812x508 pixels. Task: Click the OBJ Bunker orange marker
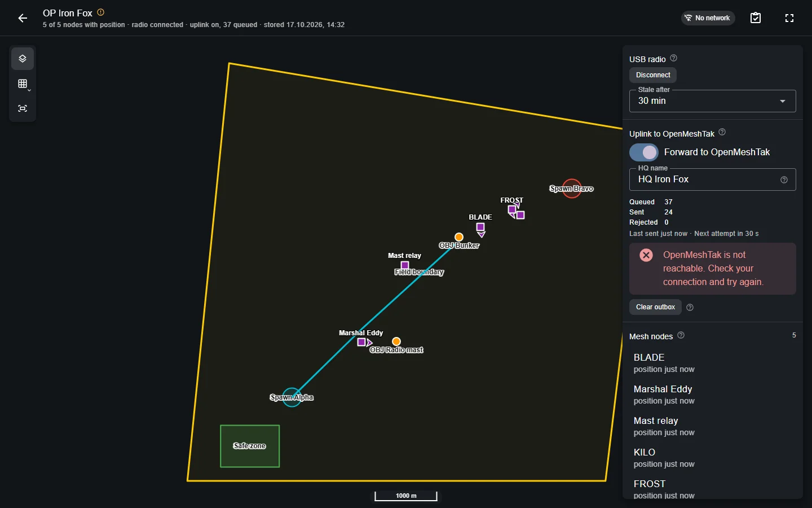(459, 237)
